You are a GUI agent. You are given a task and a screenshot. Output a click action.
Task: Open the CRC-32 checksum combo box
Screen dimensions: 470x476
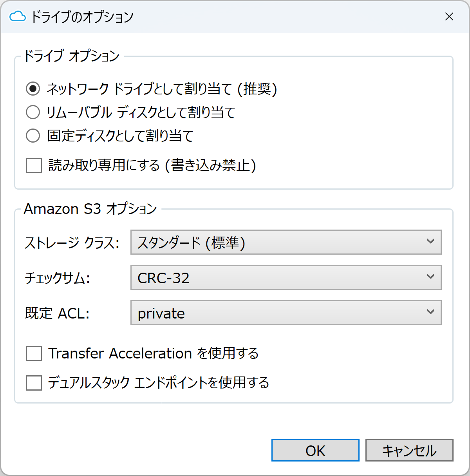coord(286,277)
